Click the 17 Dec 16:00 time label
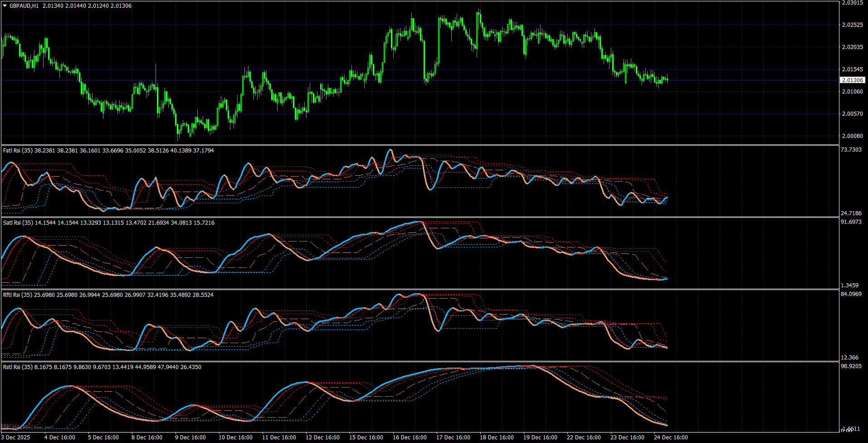 pyautogui.click(x=453, y=438)
